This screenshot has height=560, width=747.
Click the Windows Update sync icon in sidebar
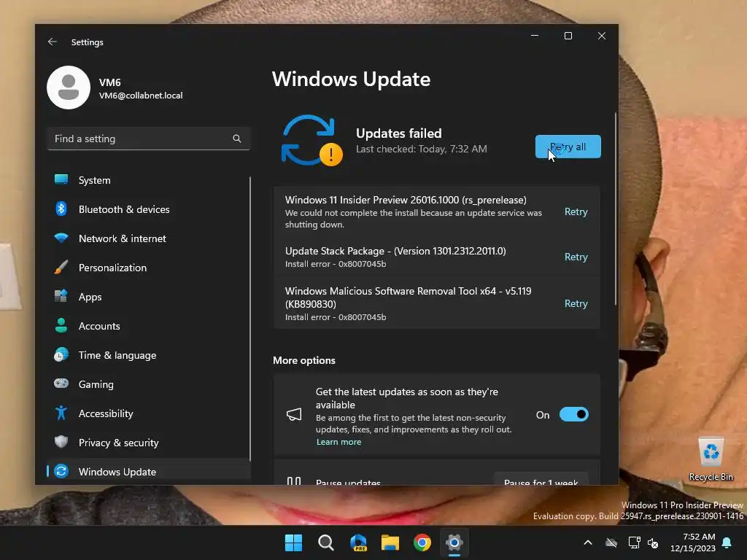pos(61,472)
